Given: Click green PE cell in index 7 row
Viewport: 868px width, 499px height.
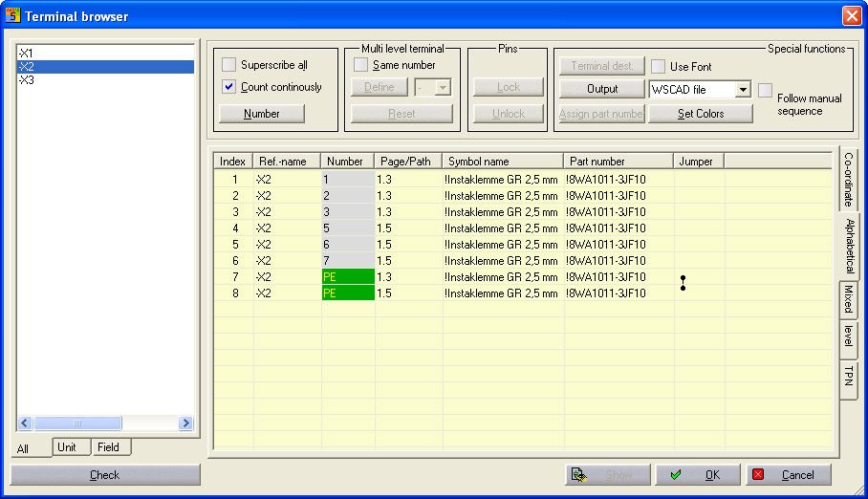Looking at the screenshot, I should coord(348,277).
